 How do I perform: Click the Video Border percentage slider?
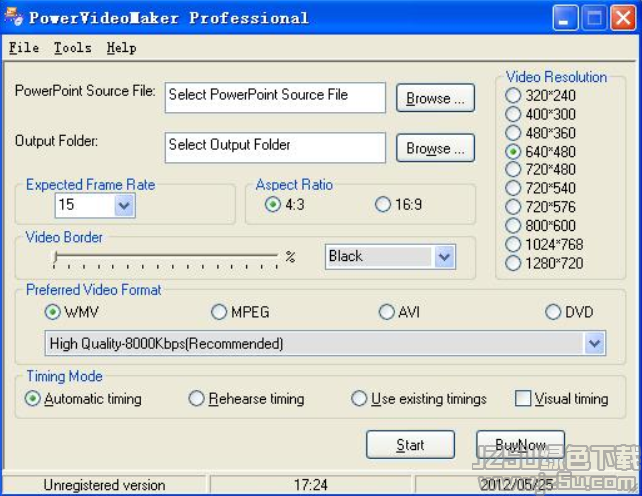pos(166,258)
